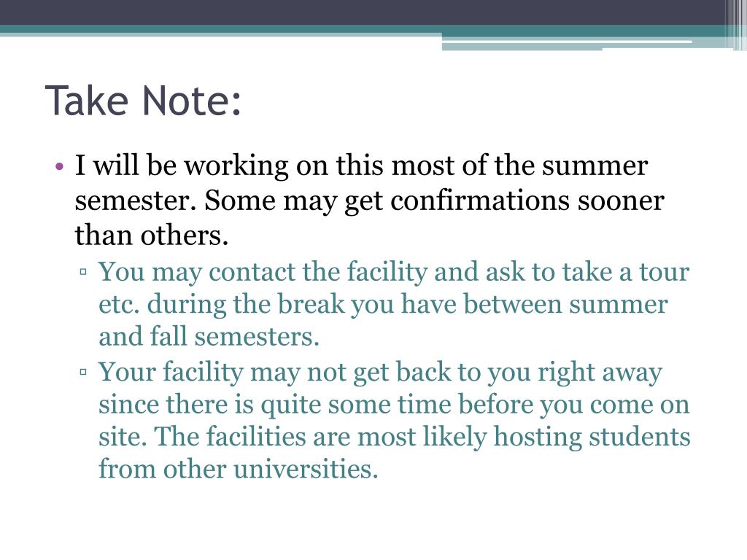747x560 pixels.
Task: Click the line 'You may contact the facility'
Action: (x=394, y=273)
